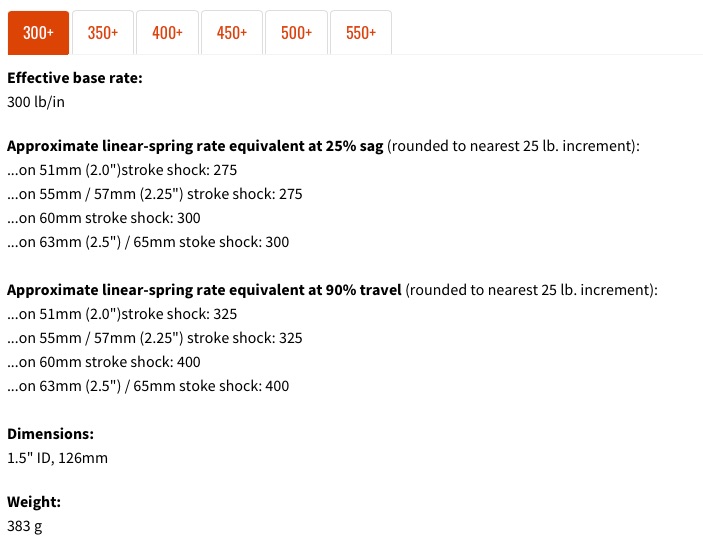Screen dimensions: 703x541
Task: Open the 550+ tab
Action: 361,33
